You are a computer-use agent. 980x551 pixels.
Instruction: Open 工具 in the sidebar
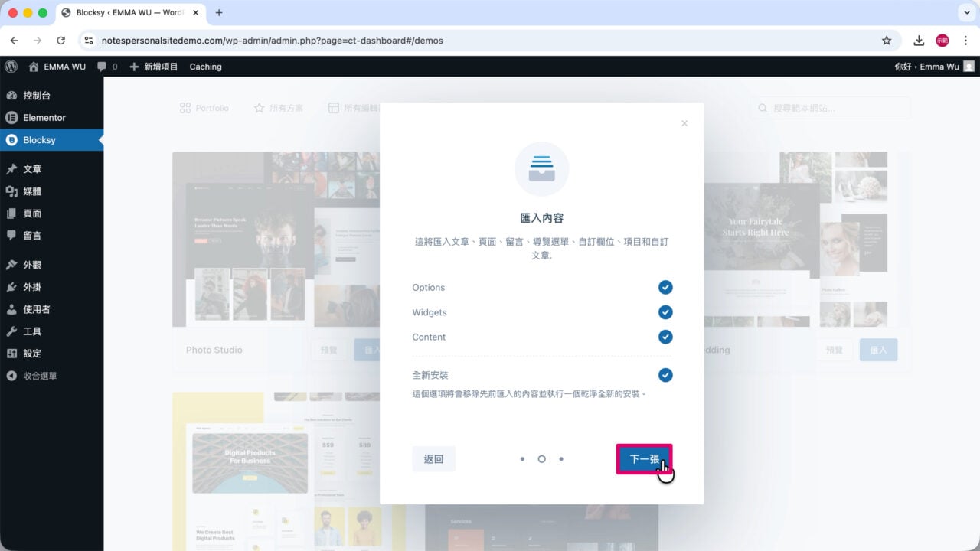[51, 331]
